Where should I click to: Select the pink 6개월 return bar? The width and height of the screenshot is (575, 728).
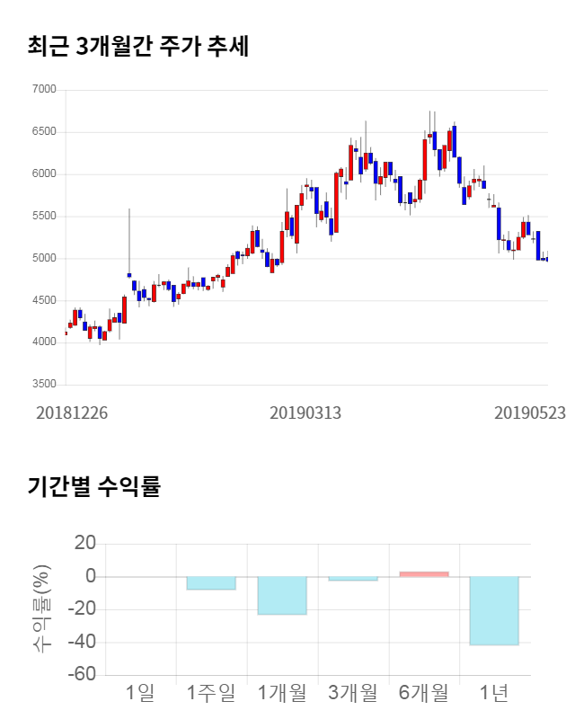tap(424, 573)
